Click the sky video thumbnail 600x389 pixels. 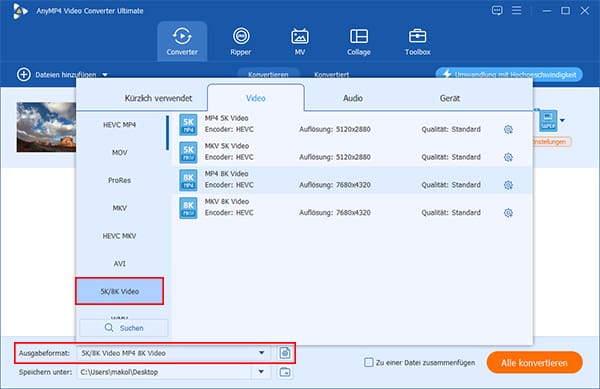[46, 127]
